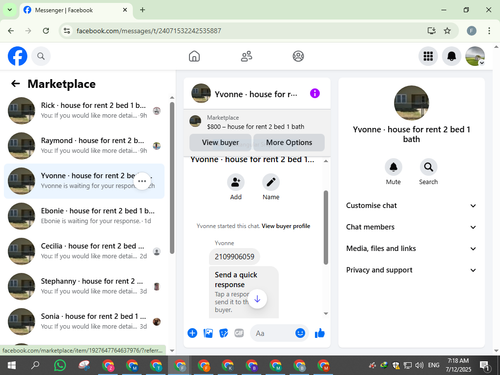Select the Messenger | Facebook tab
Viewport: 500px width, 375px height.
click(76, 10)
